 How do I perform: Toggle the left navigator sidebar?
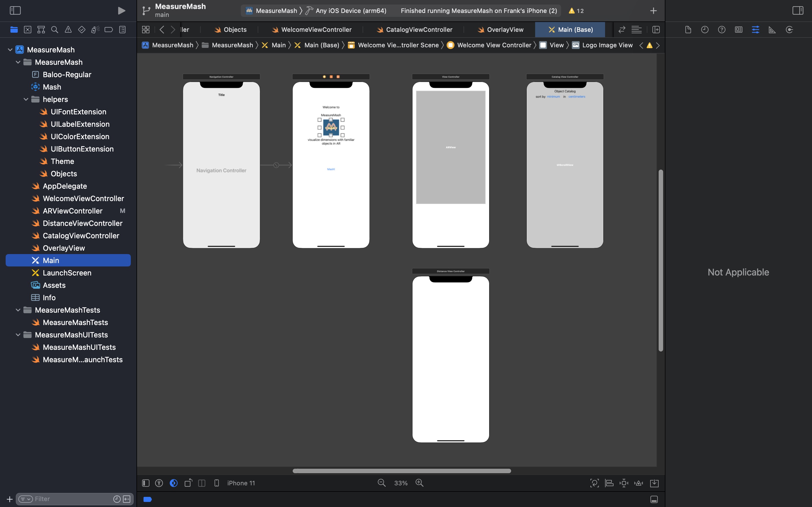click(x=16, y=11)
